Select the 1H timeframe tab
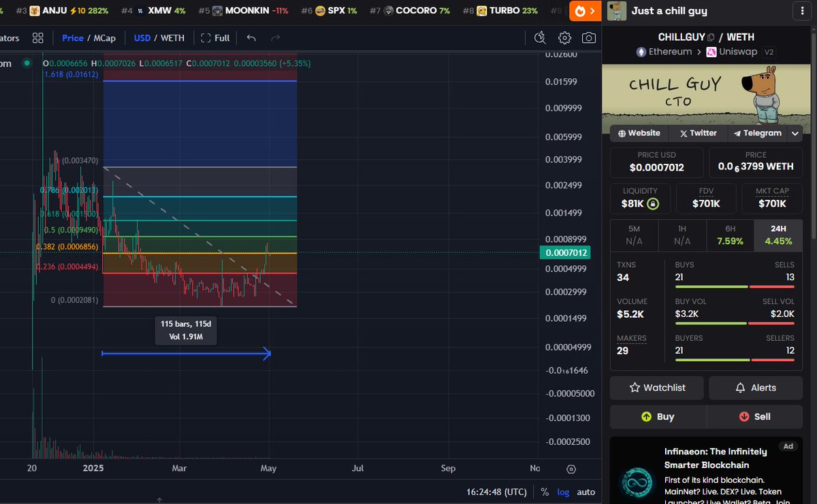 coord(682,235)
